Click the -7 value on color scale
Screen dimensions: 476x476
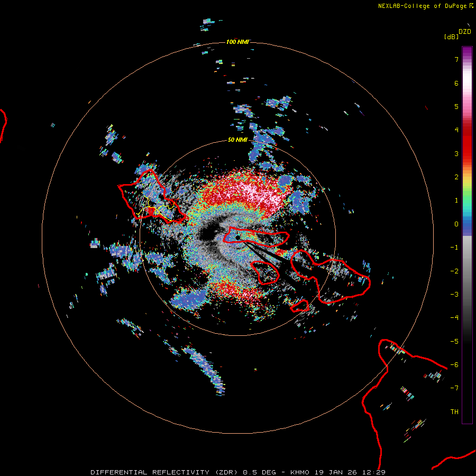pyautogui.click(x=454, y=388)
